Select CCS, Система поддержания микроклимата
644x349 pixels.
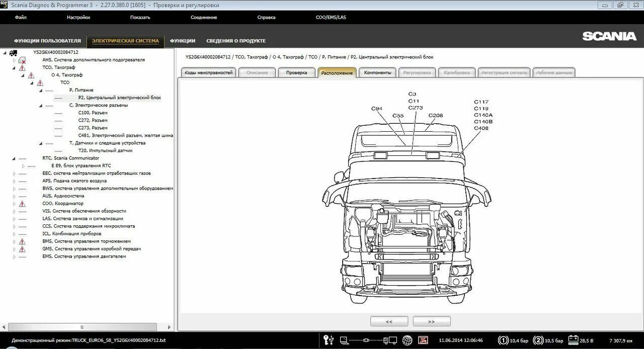coord(89,226)
